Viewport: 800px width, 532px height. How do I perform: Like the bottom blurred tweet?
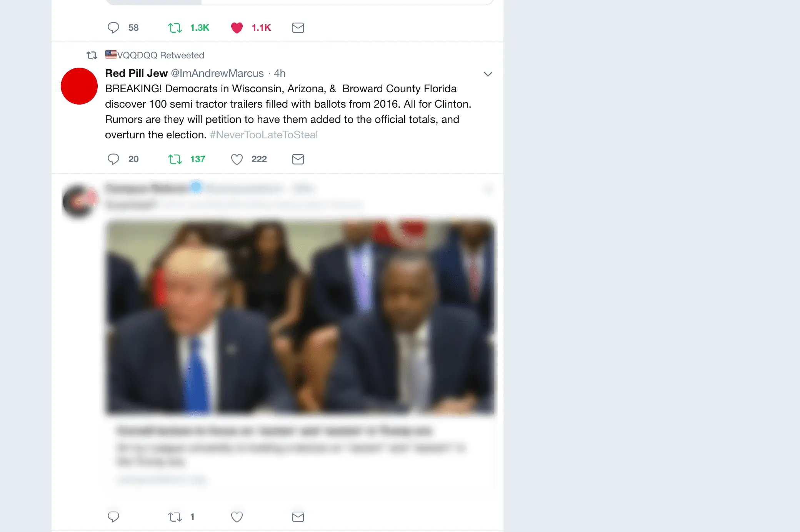pos(237,517)
